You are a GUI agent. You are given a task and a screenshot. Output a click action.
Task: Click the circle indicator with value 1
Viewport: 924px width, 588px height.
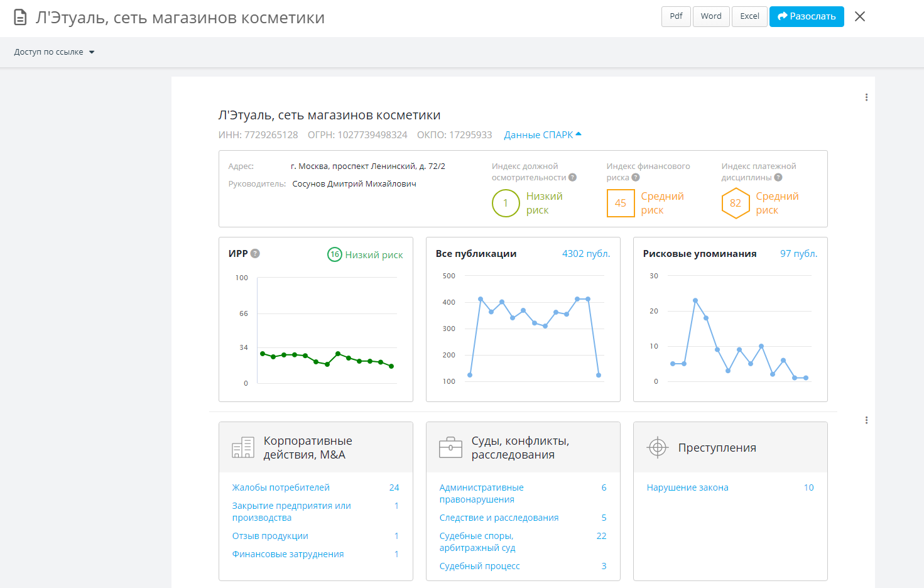506,204
